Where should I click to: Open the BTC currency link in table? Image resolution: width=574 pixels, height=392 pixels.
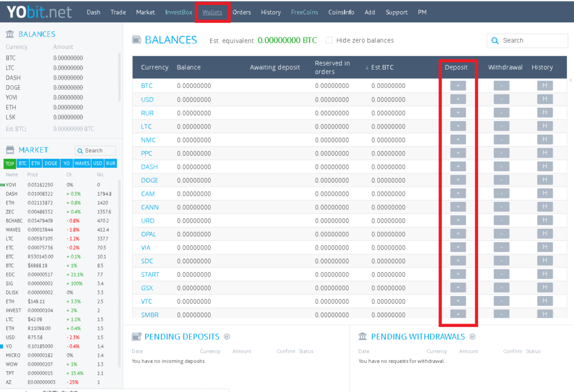point(147,86)
